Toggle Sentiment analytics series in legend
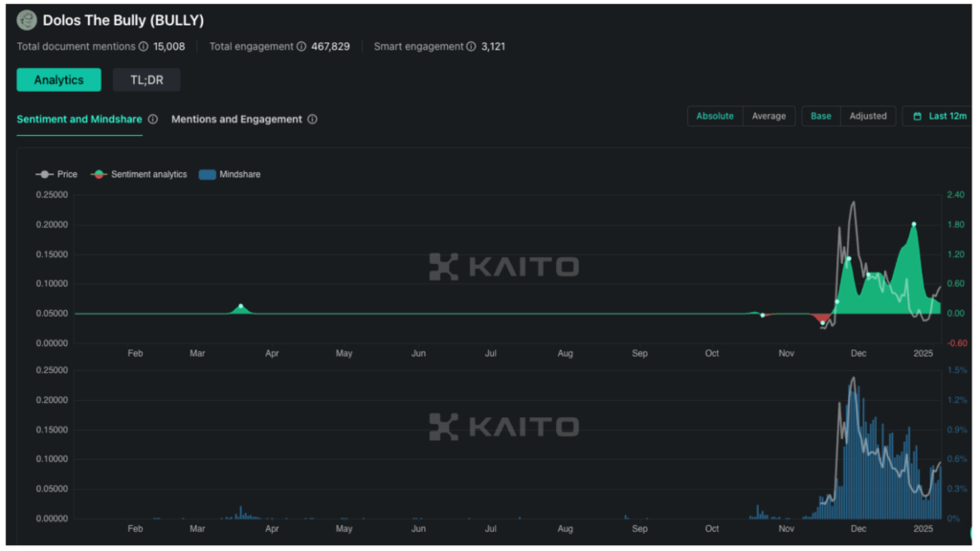This screenshot has height=551, width=980. point(139,174)
